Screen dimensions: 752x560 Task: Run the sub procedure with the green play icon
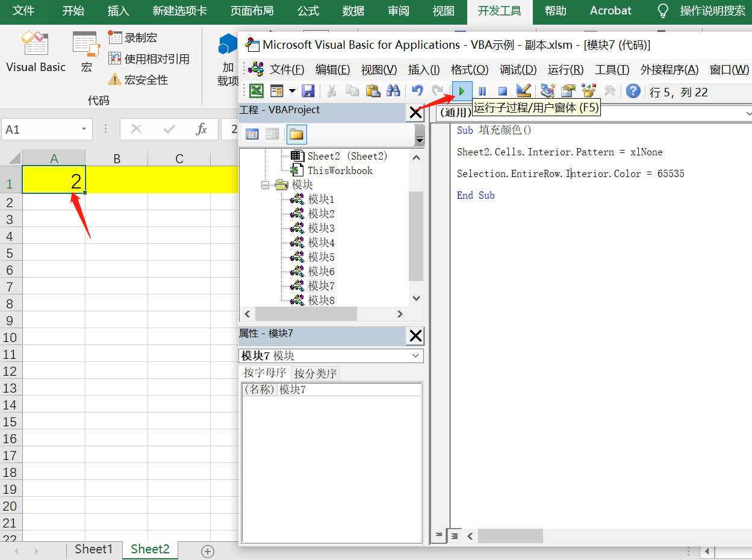[461, 91]
